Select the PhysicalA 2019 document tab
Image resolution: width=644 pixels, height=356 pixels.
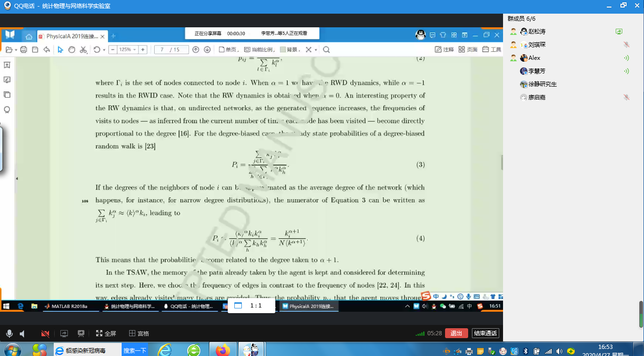coord(72,36)
